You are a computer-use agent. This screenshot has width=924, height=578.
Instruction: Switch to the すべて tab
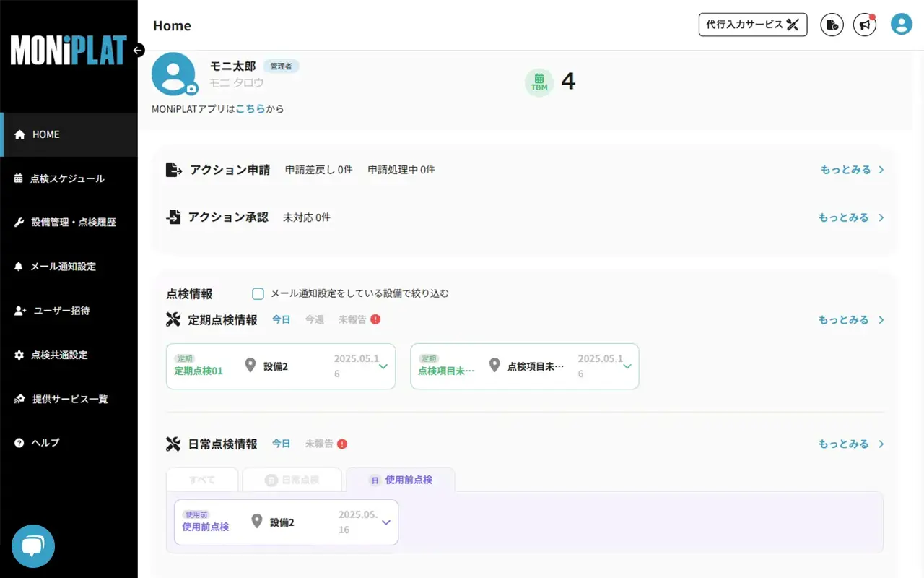click(x=202, y=479)
